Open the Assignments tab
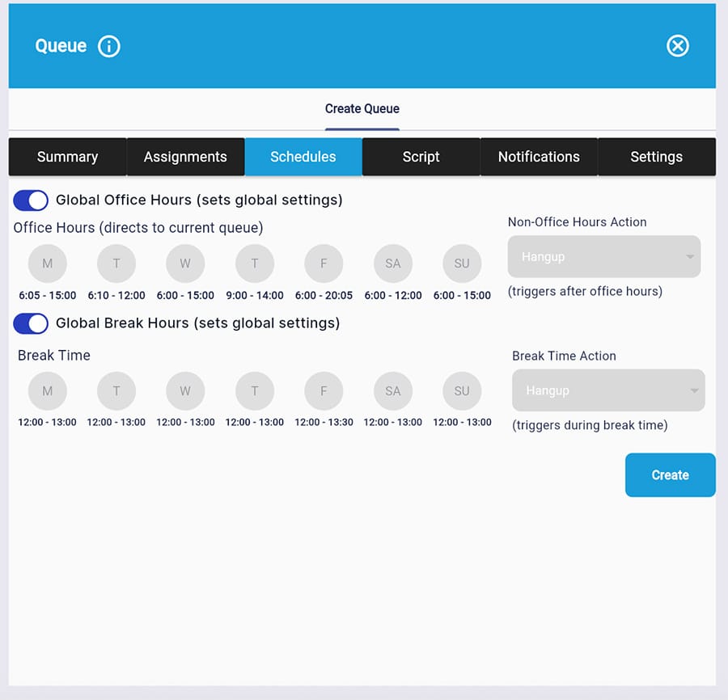This screenshot has height=700, width=728. coord(185,157)
